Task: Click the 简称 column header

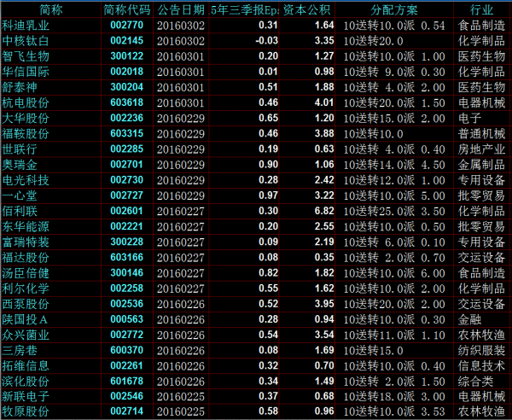Action: point(50,9)
